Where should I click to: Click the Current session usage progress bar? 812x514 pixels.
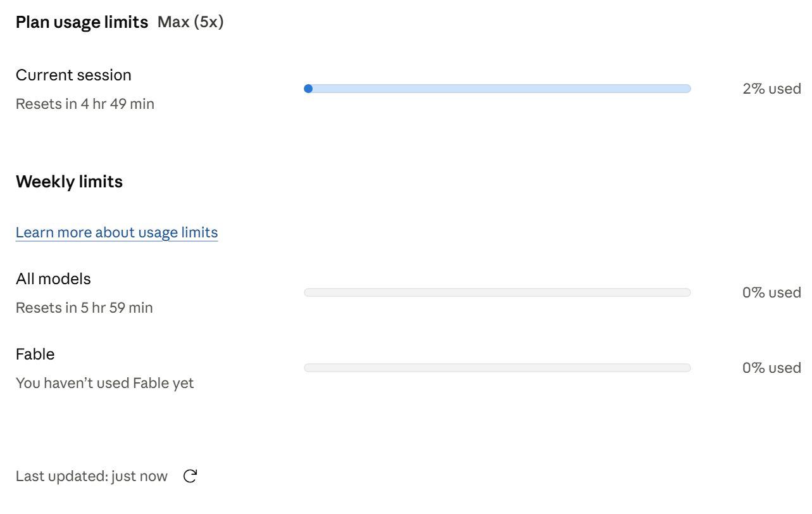(x=497, y=89)
